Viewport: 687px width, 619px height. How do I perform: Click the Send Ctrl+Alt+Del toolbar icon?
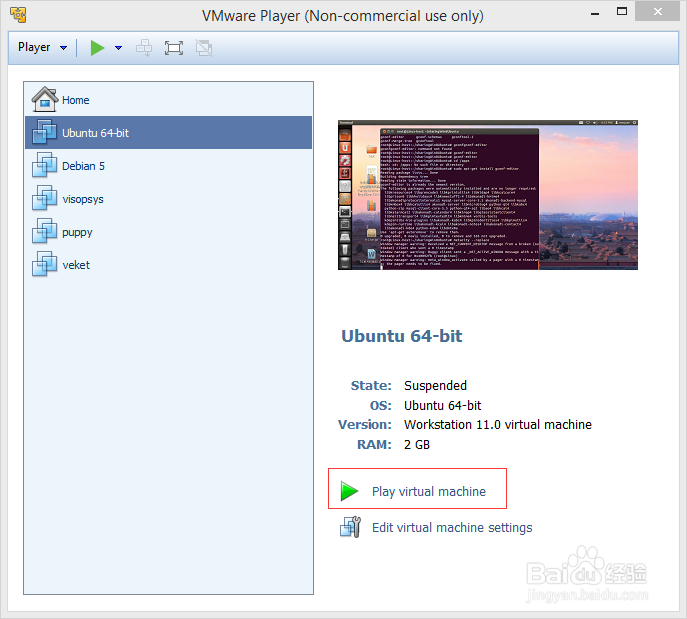click(144, 48)
